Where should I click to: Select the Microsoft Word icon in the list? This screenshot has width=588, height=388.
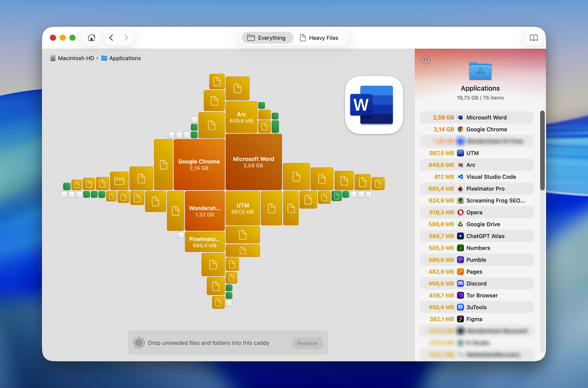coord(460,117)
